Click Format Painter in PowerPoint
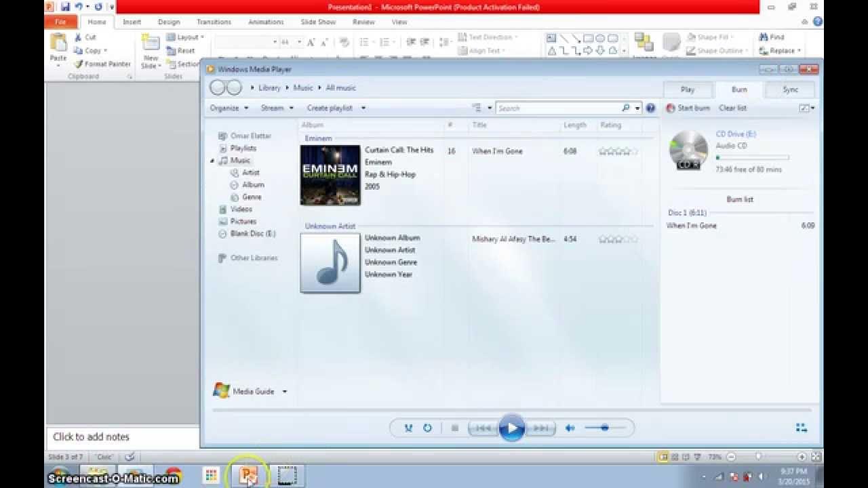This screenshot has height=488, width=868. pyautogui.click(x=102, y=64)
